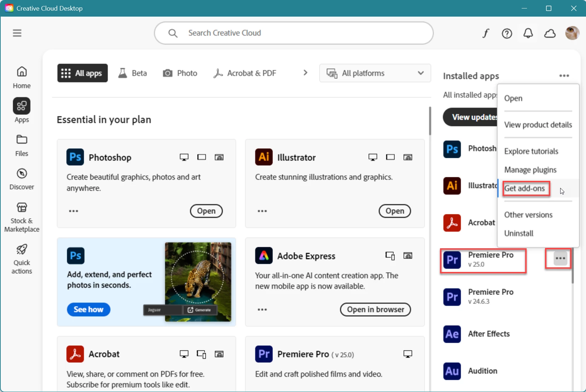The height and width of the screenshot is (392, 586).
Task: Click After Effects icon in Installed apps
Action: (452, 334)
